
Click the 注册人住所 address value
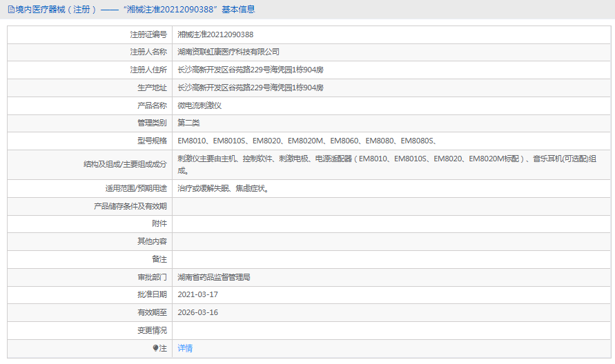tap(251, 70)
